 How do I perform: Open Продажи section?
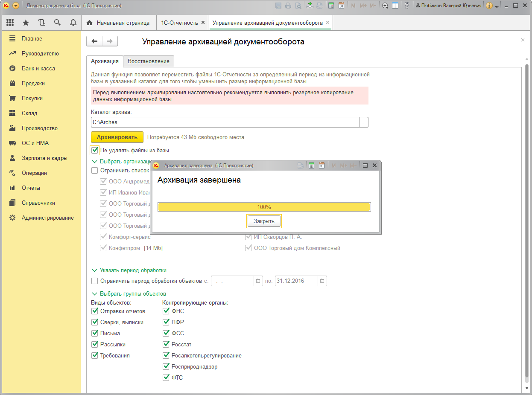[x=33, y=83]
